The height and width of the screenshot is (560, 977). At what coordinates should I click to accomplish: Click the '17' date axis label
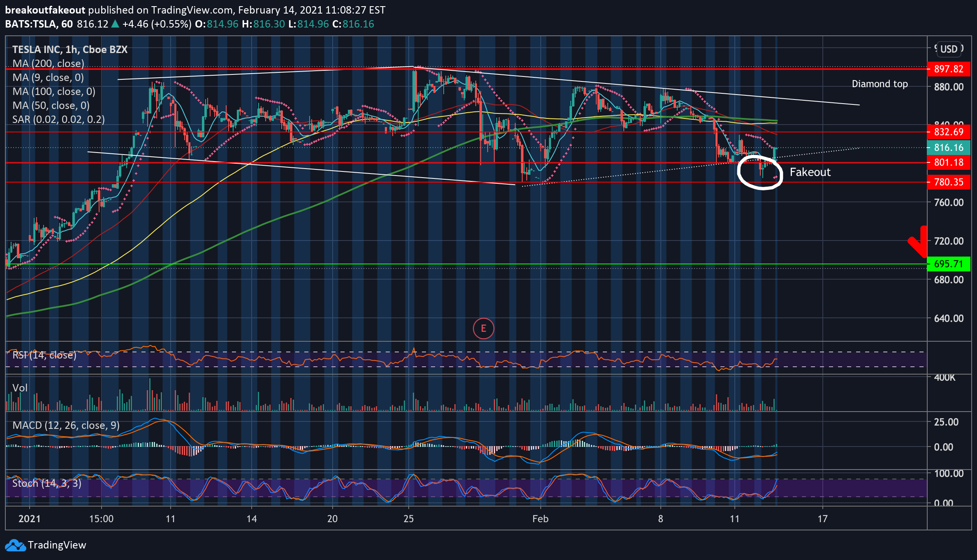[x=822, y=519]
